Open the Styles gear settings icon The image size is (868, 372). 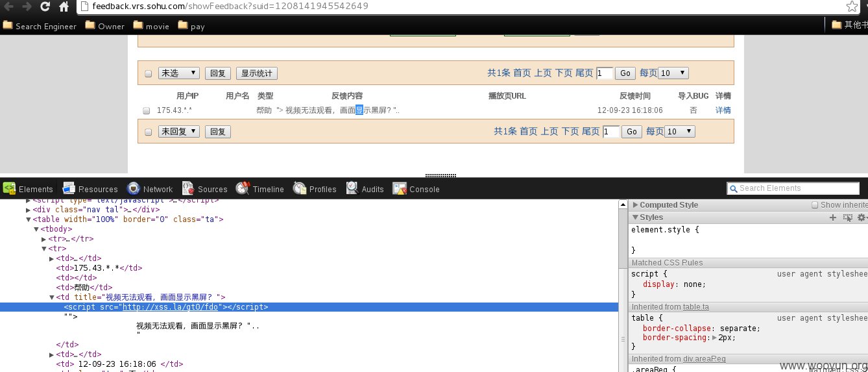click(x=862, y=217)
